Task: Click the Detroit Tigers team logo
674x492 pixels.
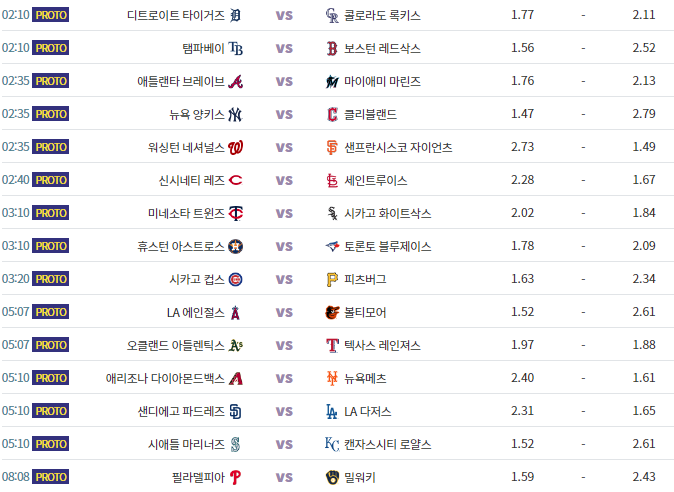Action: coord(236,15)
